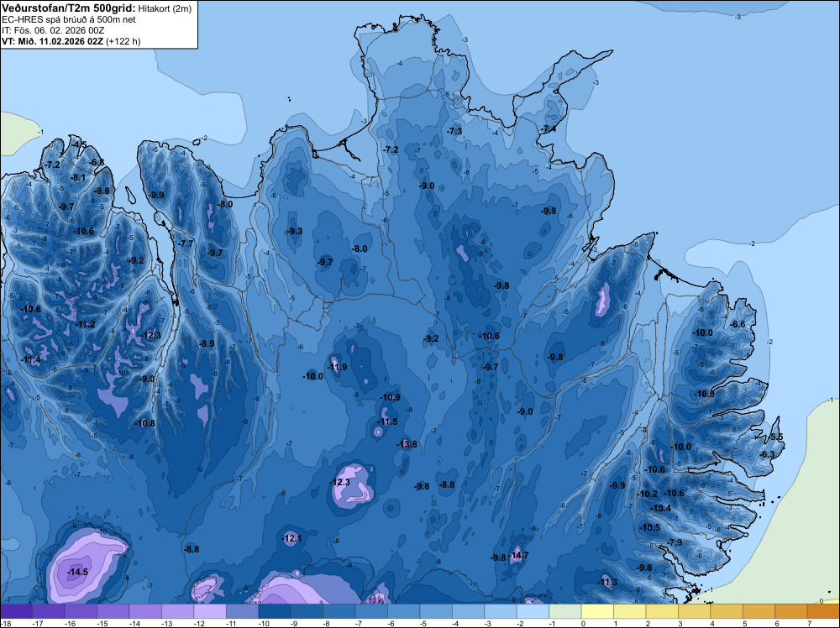Click the temperature value '-7.4'

(x=548, y=129)
